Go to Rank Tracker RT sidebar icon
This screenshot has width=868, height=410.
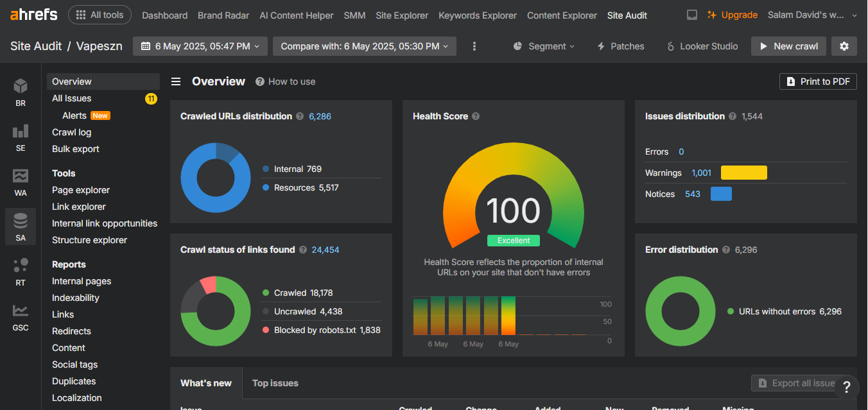coord(21,272)
